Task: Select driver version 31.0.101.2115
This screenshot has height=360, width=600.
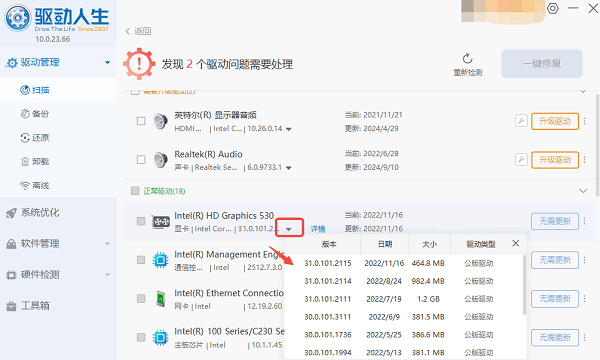Action: (x=404, y=263)
